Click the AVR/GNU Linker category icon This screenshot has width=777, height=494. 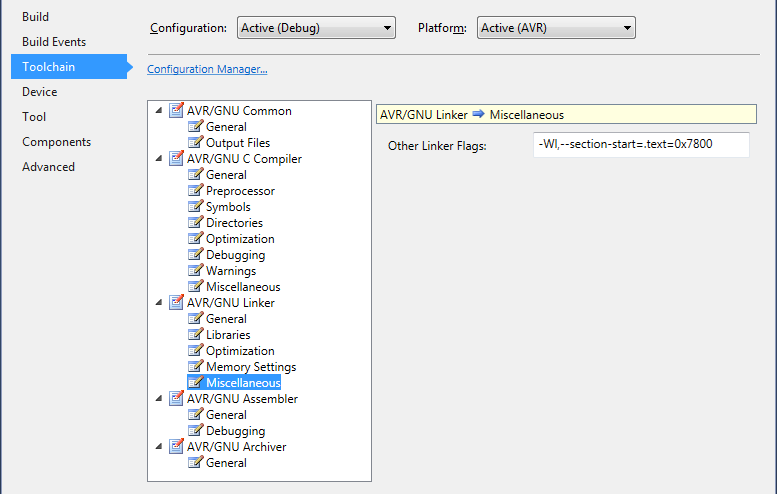[177, 303]
